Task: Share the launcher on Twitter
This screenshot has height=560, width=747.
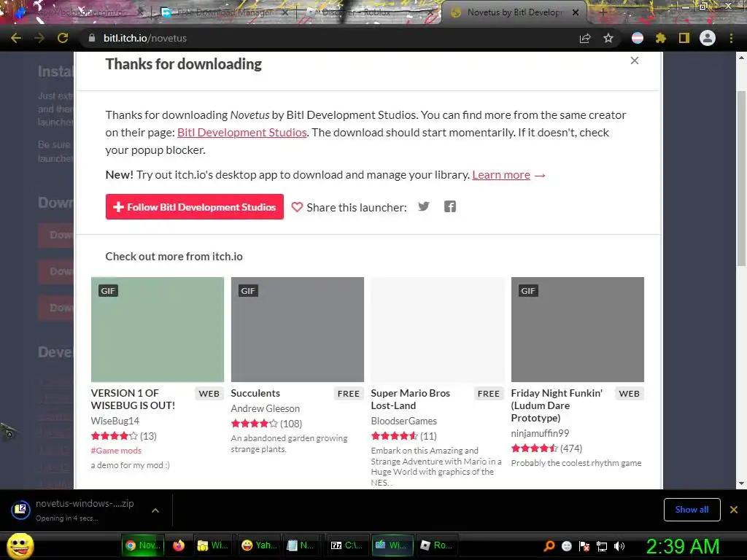Action: pyautogui.click(x=424, y=206)
